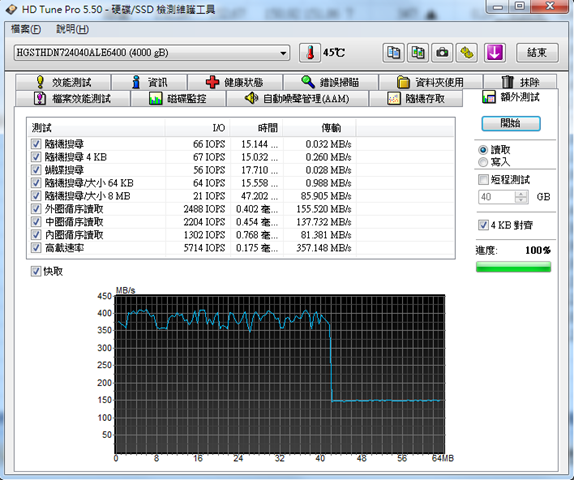This screenshot has height=480, width=574.
Task: Open the 磁碟監控 disk monitor tab
Action: pos(178,98)
